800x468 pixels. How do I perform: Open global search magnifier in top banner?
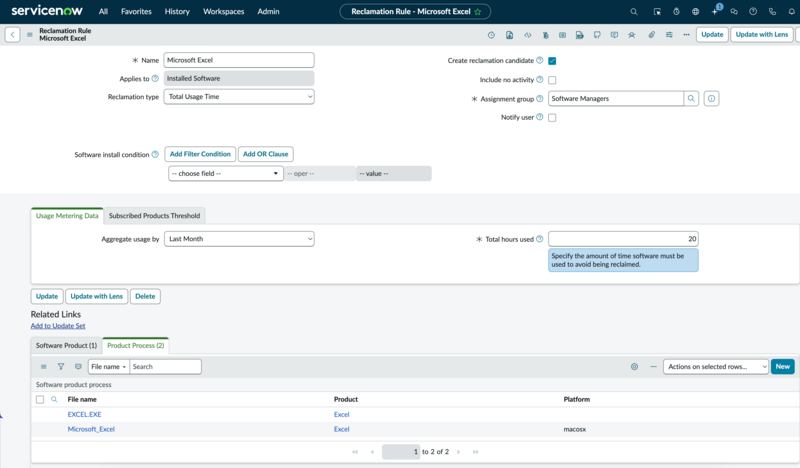(634, 11)
